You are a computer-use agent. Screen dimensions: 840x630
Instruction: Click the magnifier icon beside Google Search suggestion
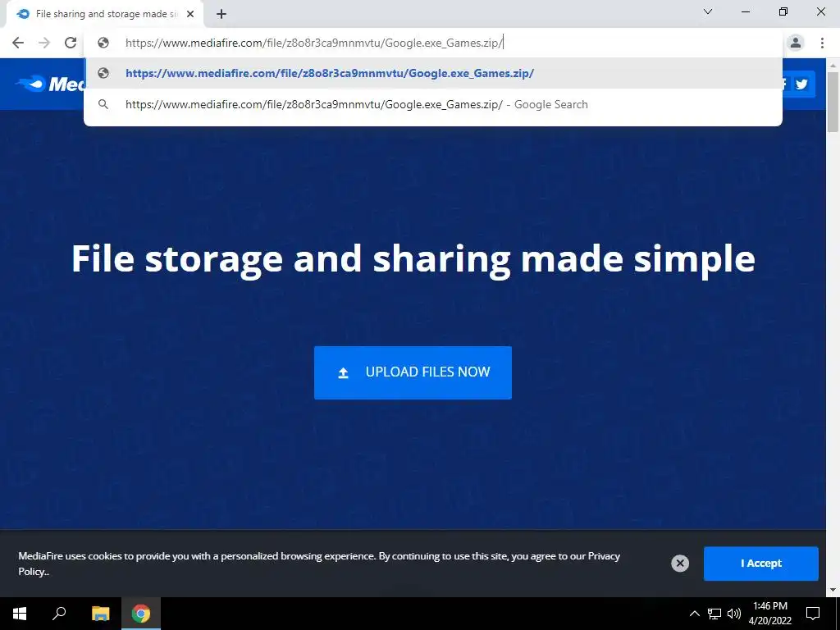103,104
